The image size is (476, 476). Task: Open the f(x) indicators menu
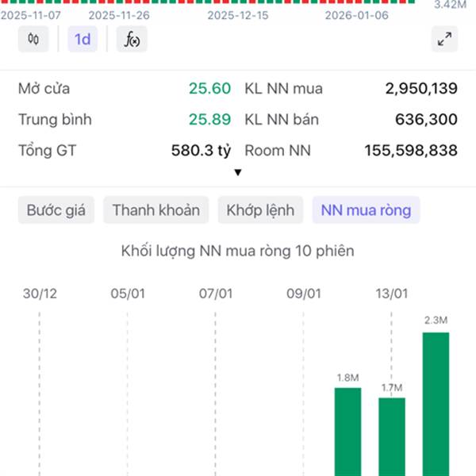click(132, 39)
